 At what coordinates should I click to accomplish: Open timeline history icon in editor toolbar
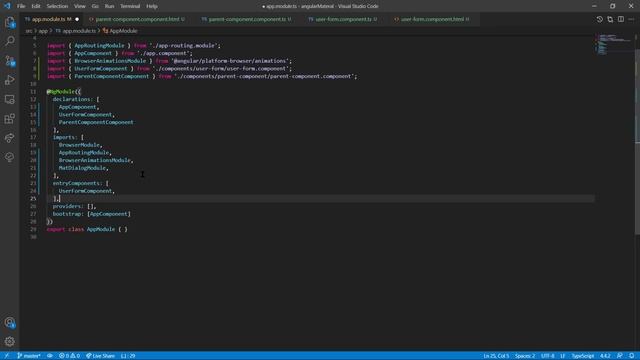coord(599,19)
